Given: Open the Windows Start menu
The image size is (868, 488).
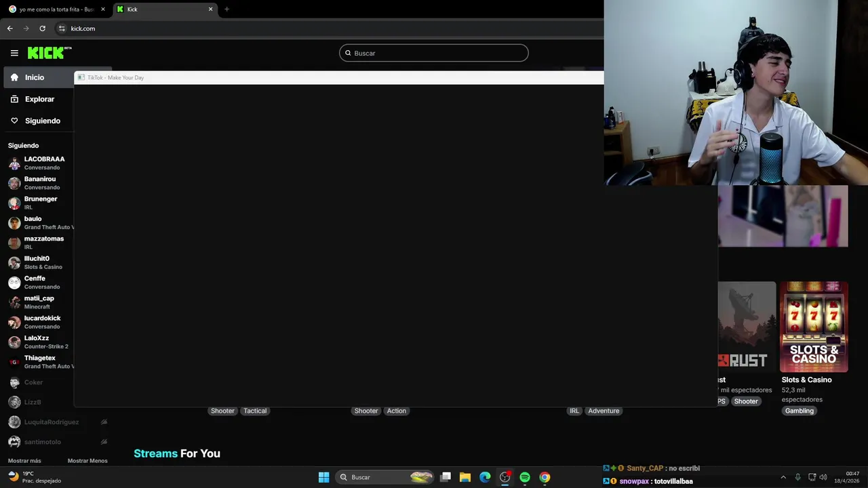Looking at the screenshot, I should (x=323, y=477).
